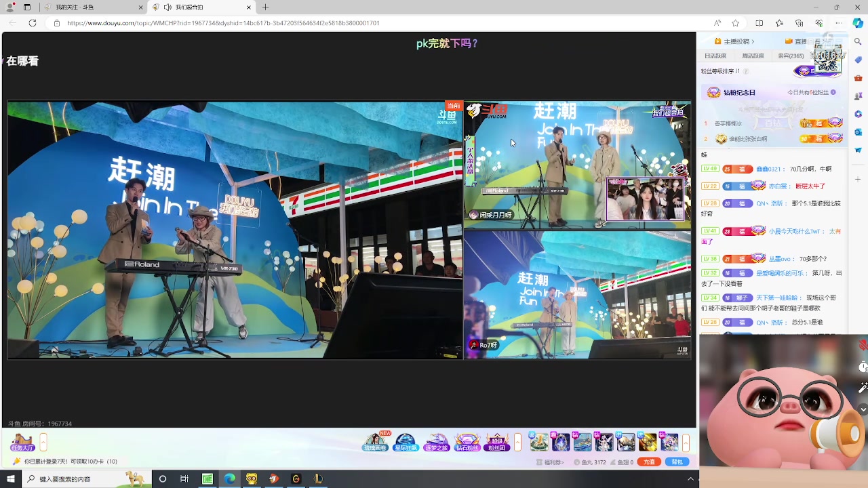This screenshot has width=868, height=488.
Task: Open browser collections icon
Action: 799,23
